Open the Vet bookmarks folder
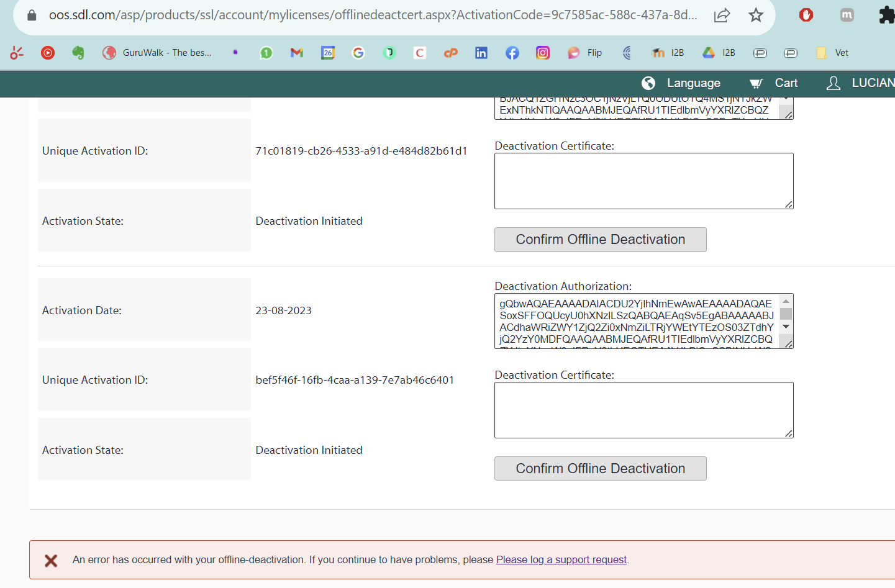This screenshot has width=895, height=588. pyautogui.click(x=832, y=53)
